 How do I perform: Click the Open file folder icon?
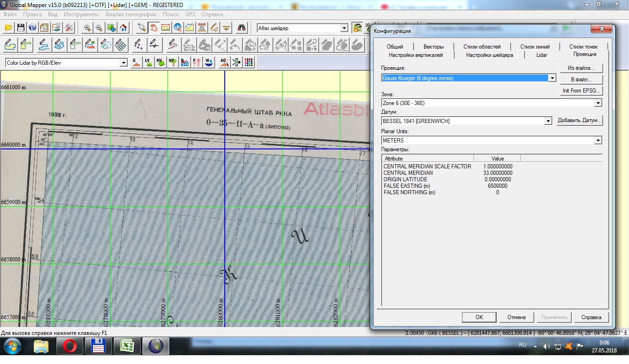tap(8, 28)
